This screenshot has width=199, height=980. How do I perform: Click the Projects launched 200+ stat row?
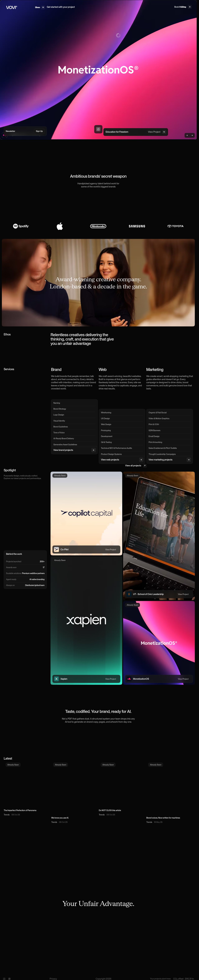click(x=25, y=562)
